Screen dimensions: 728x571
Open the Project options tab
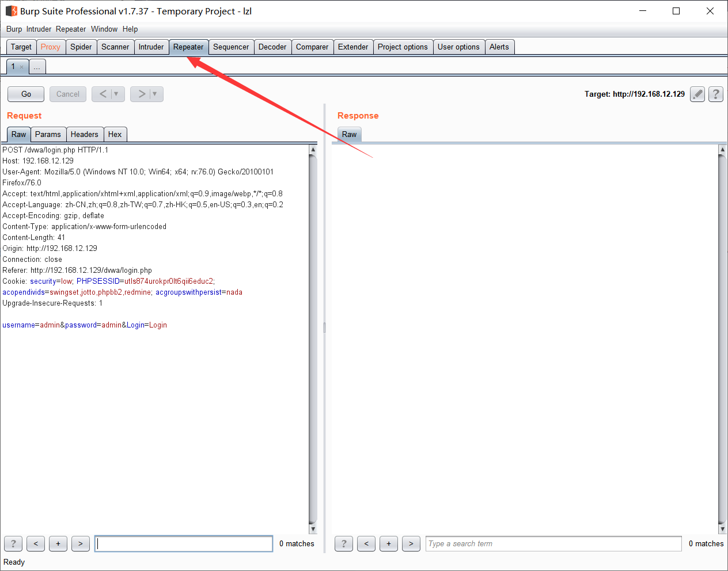coord(403,47)
